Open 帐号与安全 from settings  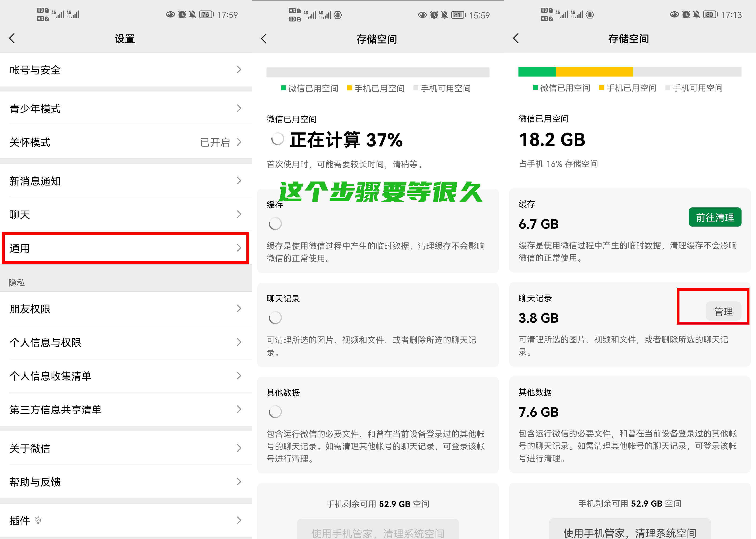pyautogui.click(x=125, y=70)
